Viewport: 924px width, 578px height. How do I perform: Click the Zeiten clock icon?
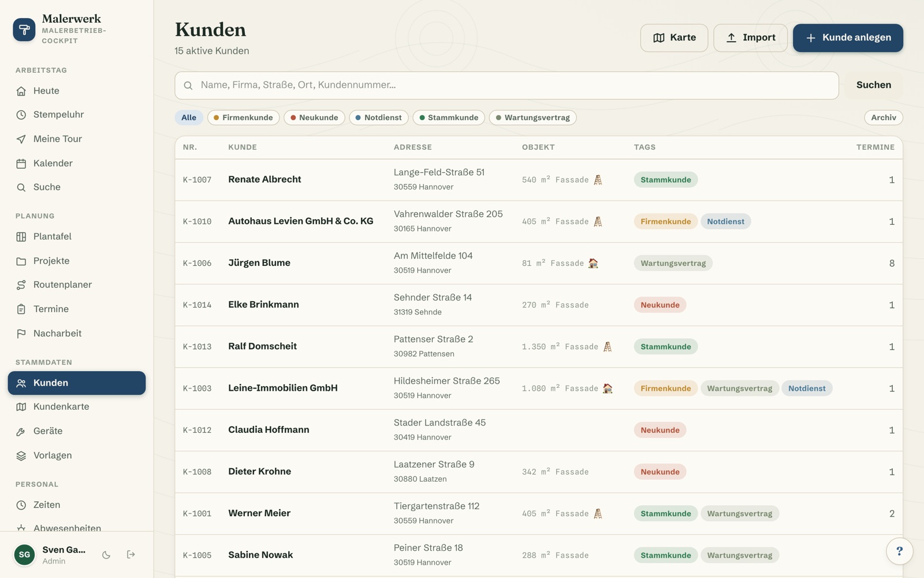(x=21, y=505)
